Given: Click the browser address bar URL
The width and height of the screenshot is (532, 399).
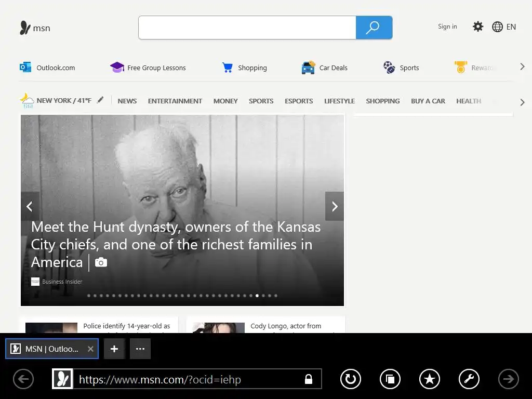Looking at the screenshot, I should tap(160, 379).
